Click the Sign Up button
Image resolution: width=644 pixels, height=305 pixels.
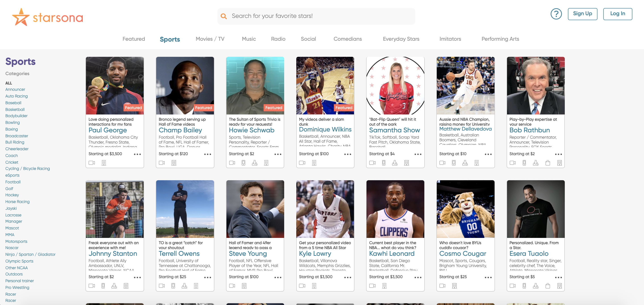pos(582,14)
